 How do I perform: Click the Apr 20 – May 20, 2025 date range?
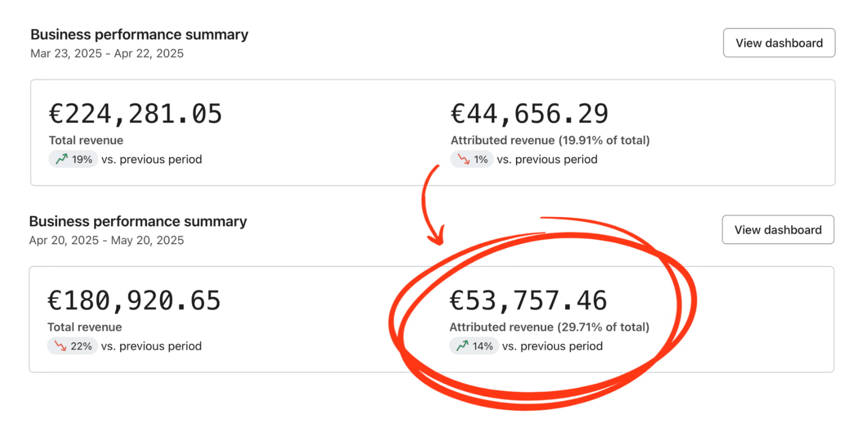[x=106, y=240]
